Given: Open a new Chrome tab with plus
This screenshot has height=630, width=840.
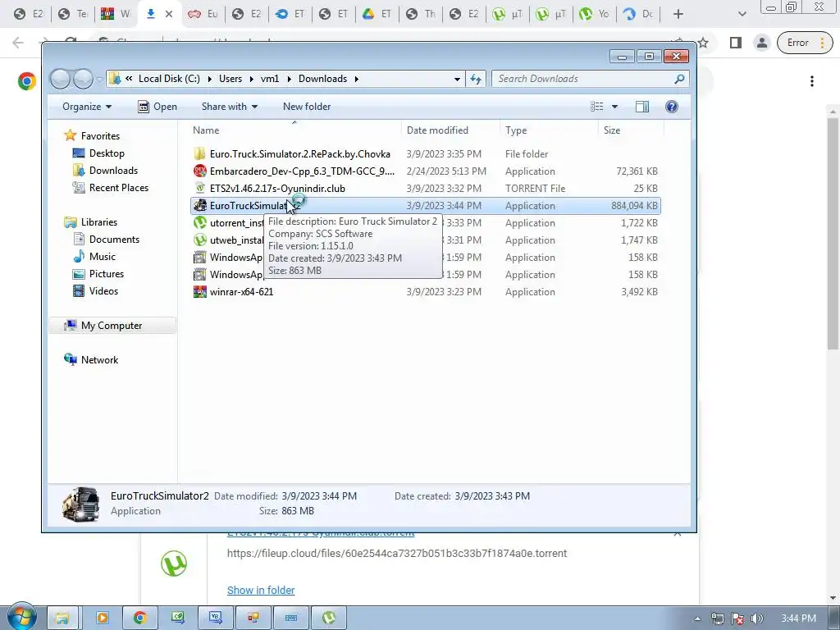Looking at the screenshot, I should [x=678, y=14].
